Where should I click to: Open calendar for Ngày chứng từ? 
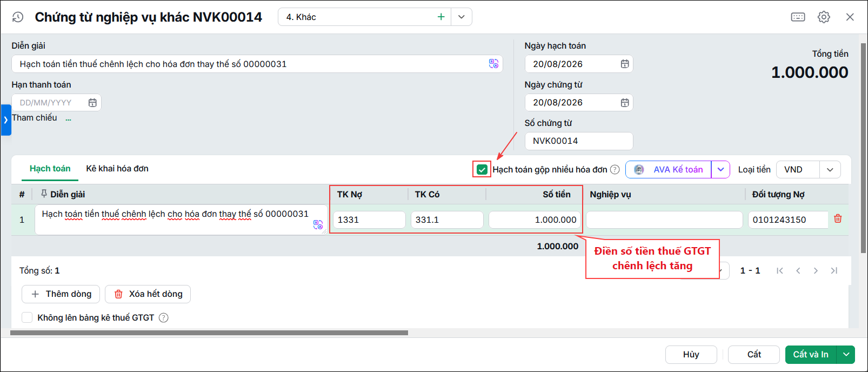625,103
